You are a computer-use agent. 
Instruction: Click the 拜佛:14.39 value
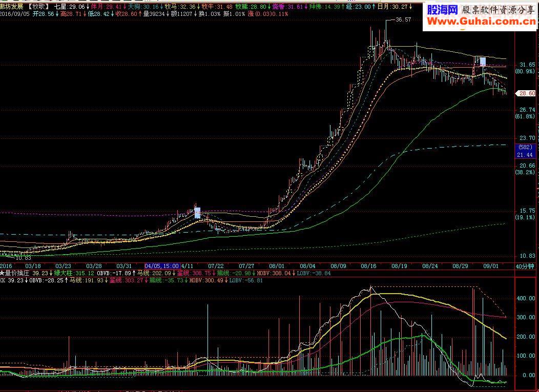click(324, 7)
